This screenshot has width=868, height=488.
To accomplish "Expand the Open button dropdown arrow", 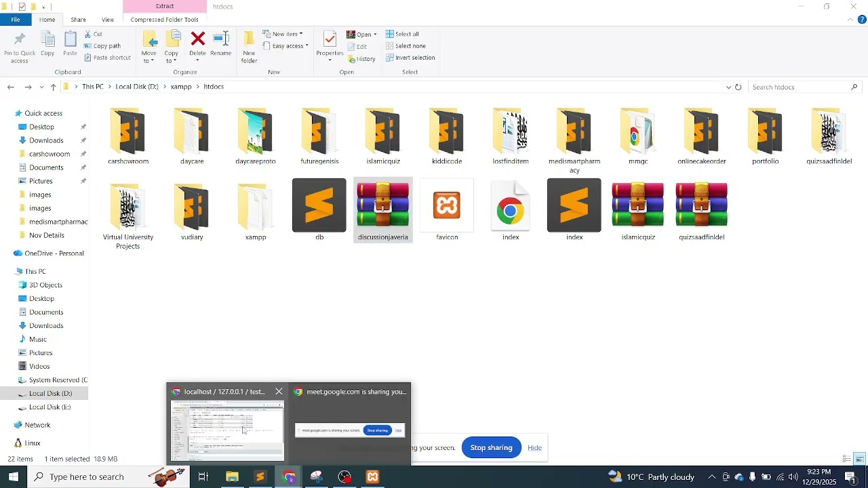I will pos(375,35).
